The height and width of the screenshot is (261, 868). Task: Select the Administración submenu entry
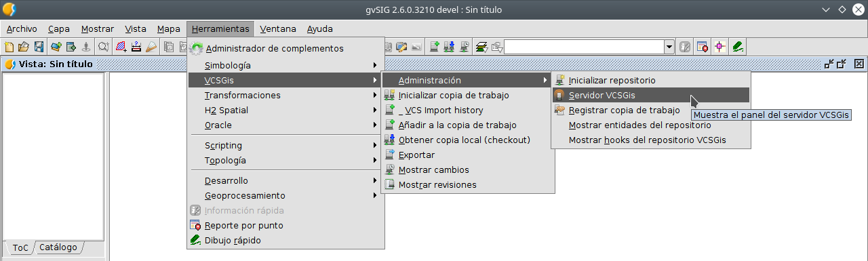click(x=468, y=81)
